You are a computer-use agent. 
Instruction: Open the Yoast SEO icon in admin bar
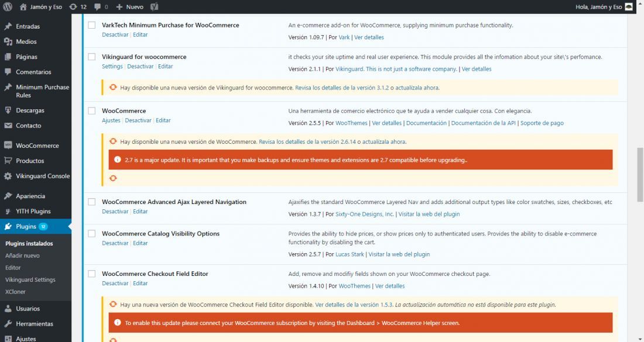(x=155, y=6)
